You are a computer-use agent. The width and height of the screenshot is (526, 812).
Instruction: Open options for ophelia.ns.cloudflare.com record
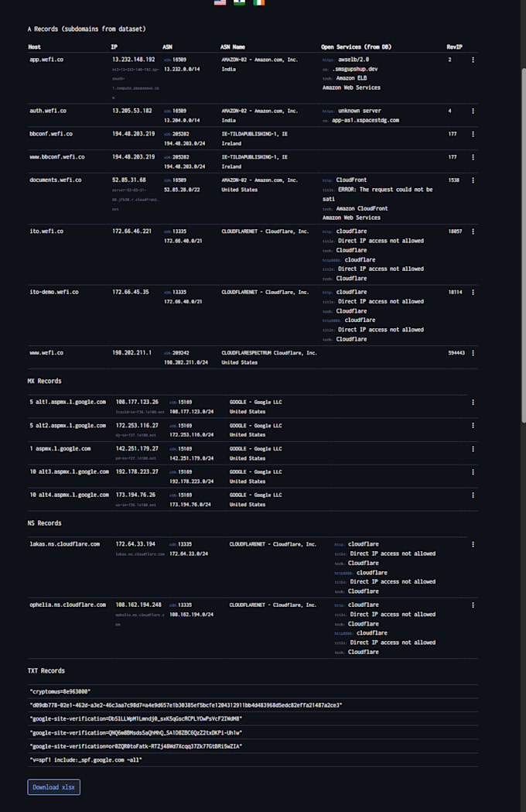click(473, 605)
